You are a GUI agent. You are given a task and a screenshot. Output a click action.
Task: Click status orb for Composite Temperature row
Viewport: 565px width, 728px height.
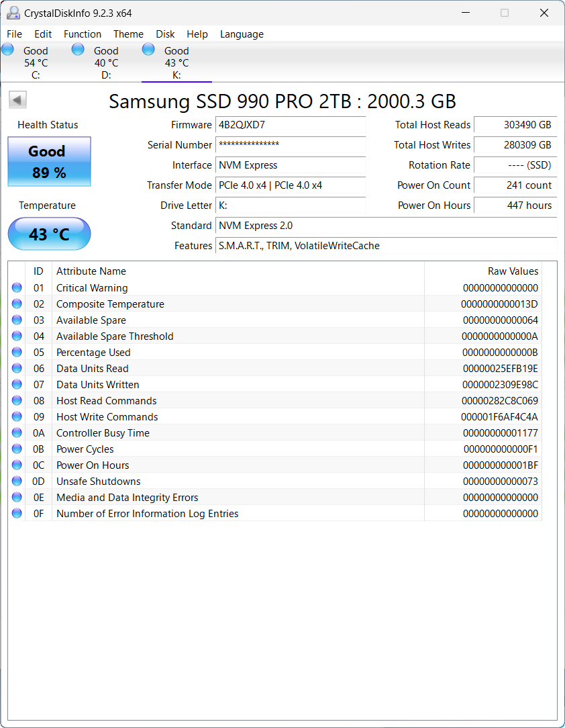pyautogui.click(x=17, y=304)
